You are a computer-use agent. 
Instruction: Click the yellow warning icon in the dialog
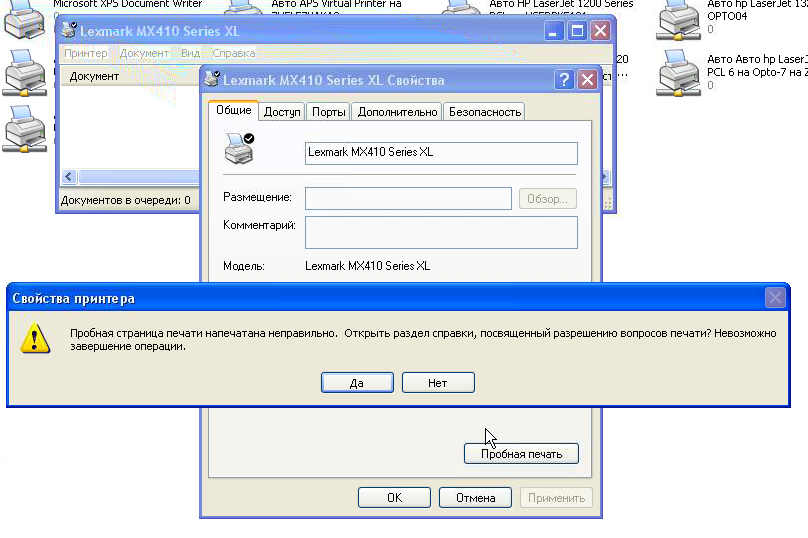[x=36, y=338]
